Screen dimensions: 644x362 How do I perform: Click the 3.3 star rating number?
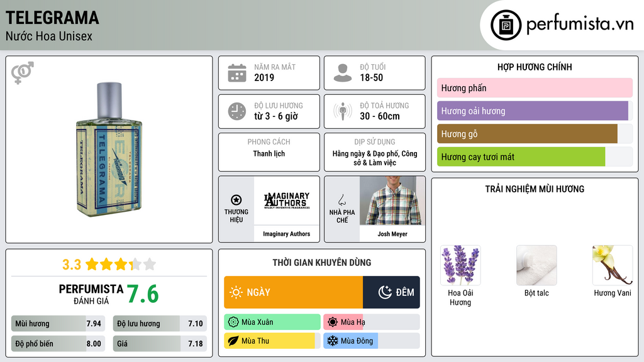[x=72, y=265]
